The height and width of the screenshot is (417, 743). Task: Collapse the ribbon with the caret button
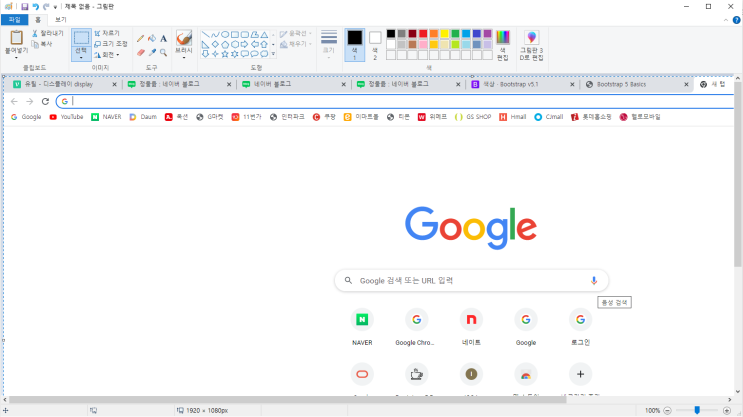click(x=726, y=20)
